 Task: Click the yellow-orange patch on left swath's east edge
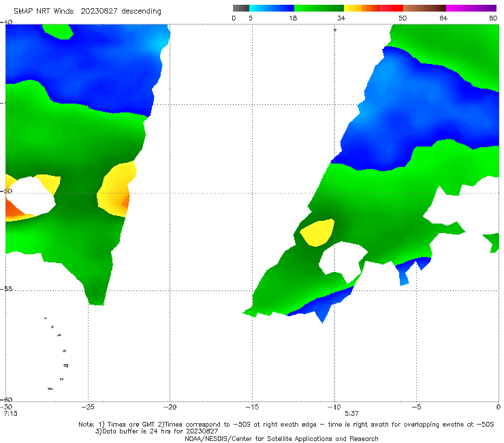coord(116,189)
